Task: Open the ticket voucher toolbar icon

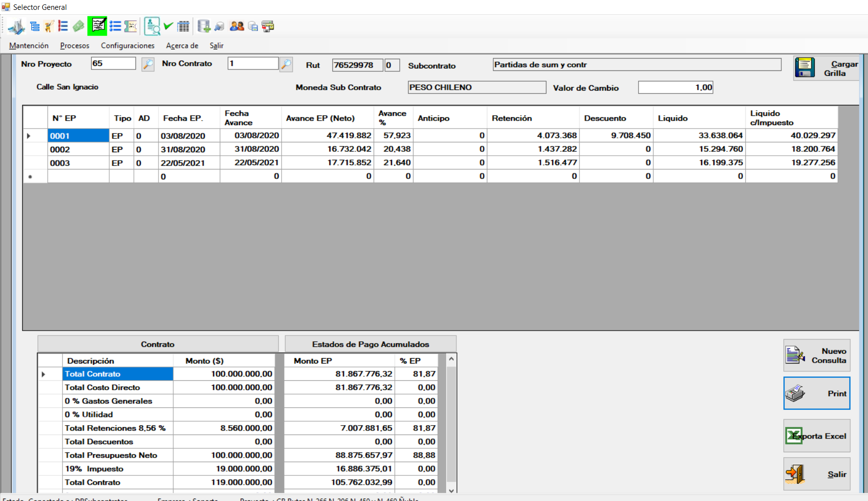Action: point(130,26)
